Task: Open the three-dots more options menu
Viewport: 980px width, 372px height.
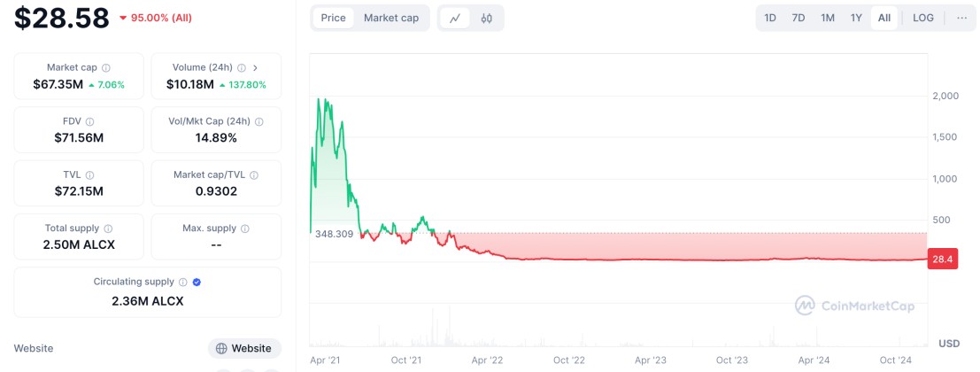Action: click(961, 18)
